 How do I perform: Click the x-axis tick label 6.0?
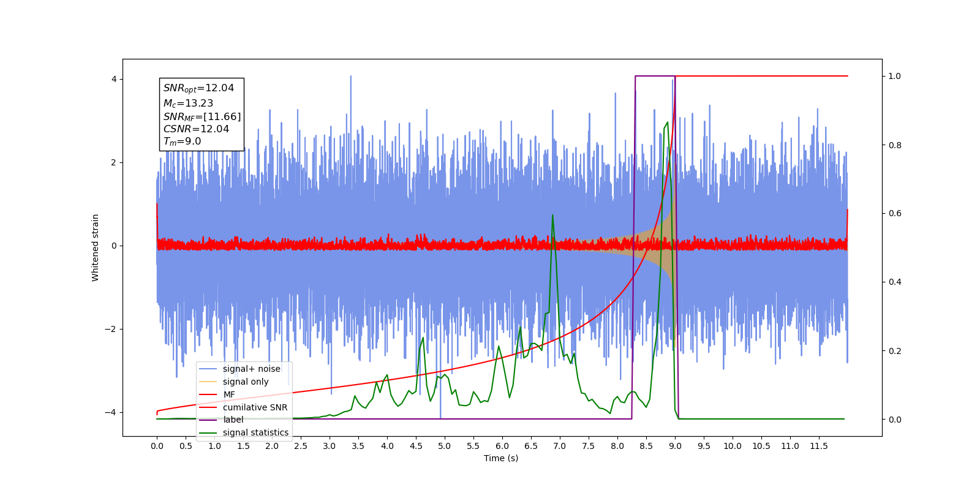click(x=502, y=446)
